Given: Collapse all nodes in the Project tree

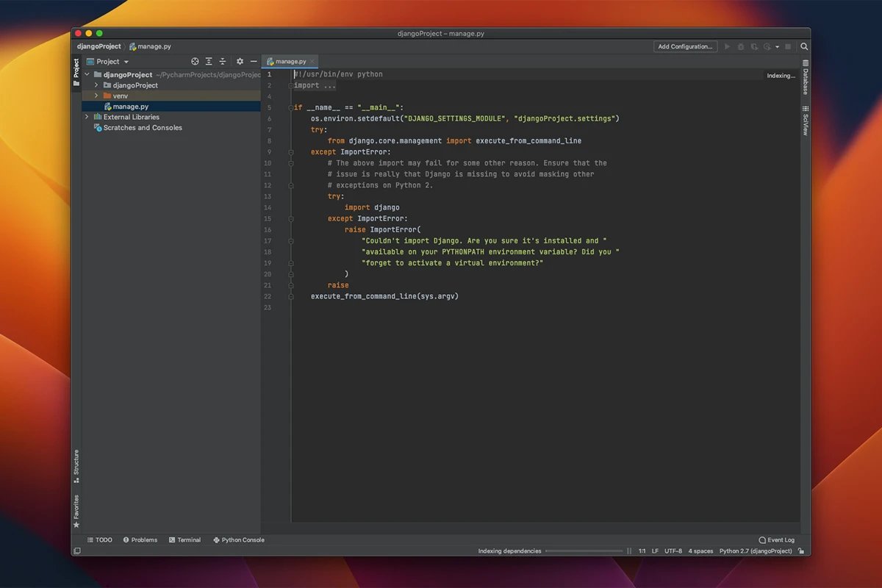Looking at the screenshot, I should (223, 61).
